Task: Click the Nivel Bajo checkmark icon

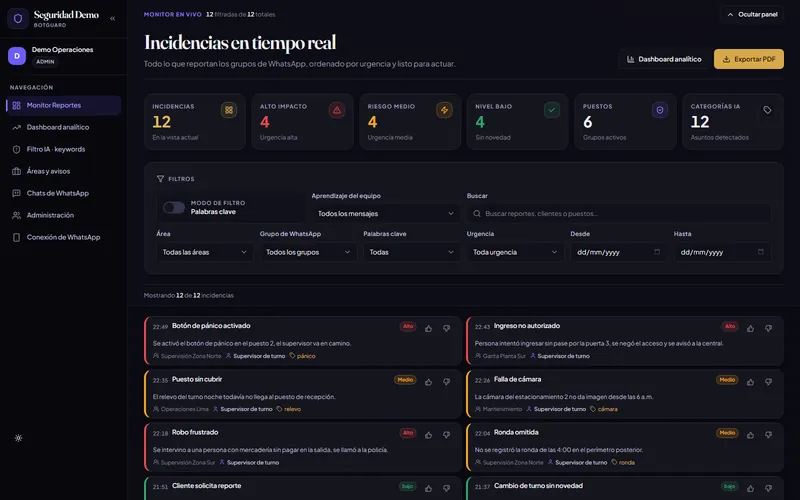Action: coord(552,110)
